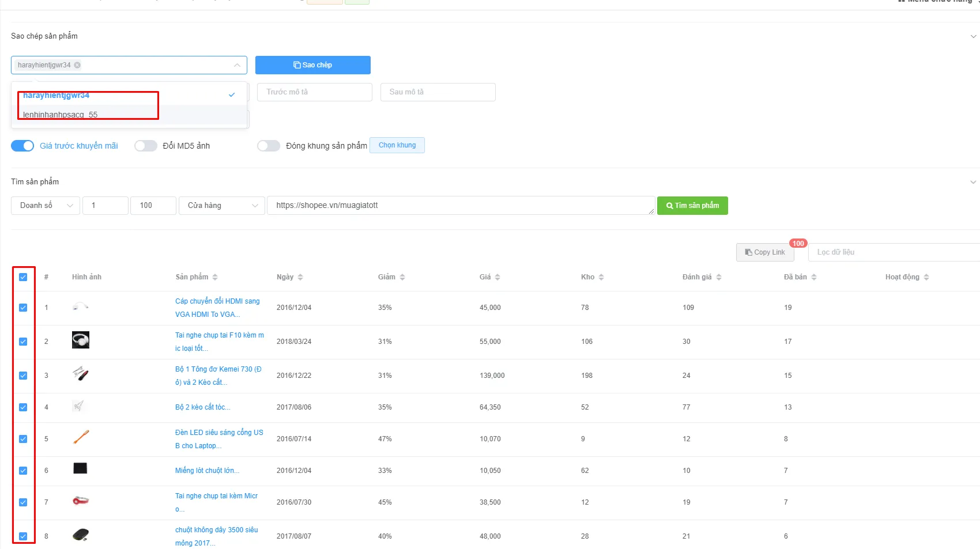Focus the Sau mô tả field
The width and height of the screenshot is (980, 549).
click(x=438, y=92)
